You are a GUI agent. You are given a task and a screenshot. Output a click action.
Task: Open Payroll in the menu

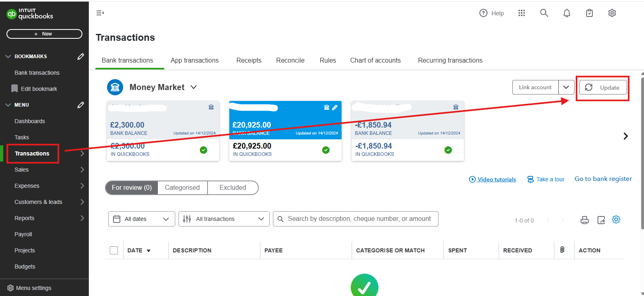point(23,234)
